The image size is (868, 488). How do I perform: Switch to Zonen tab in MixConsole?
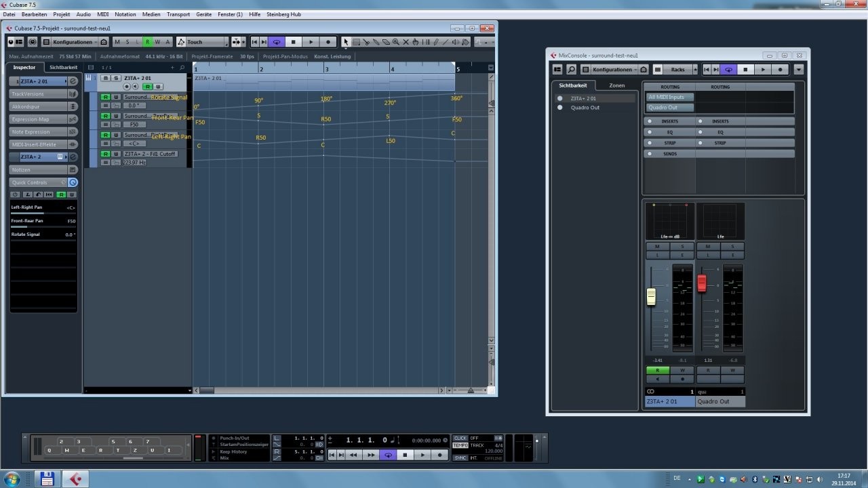(617, 85)
